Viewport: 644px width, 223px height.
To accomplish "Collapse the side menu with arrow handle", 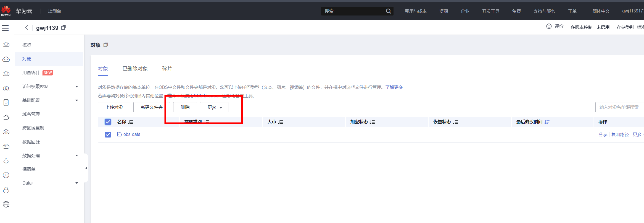I will click(x=86, y=168).
